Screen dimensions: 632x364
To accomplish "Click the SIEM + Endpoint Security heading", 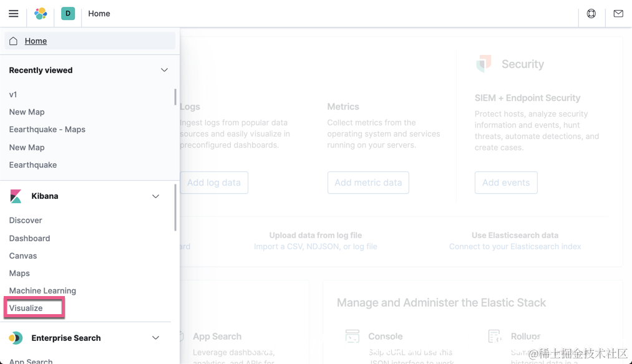I will pos(527,98).
